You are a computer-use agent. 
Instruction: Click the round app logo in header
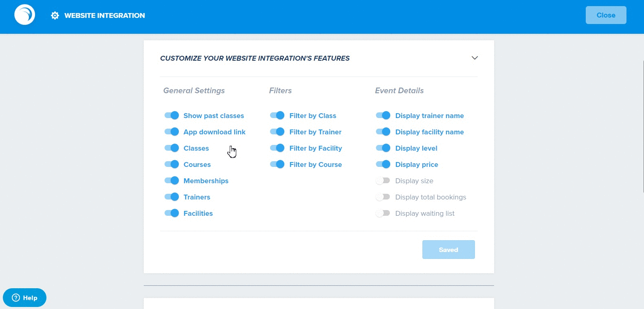(x=25, y=15)
